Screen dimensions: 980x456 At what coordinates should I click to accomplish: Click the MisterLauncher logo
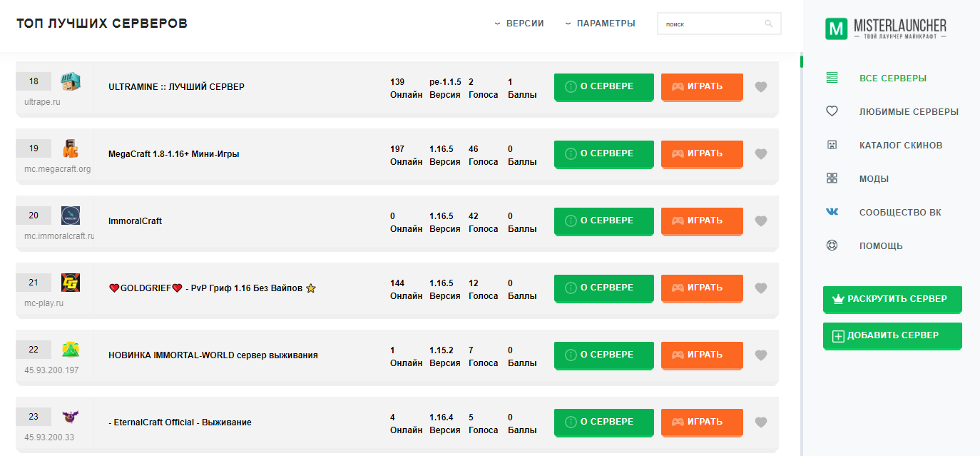(x=886, y=29)
